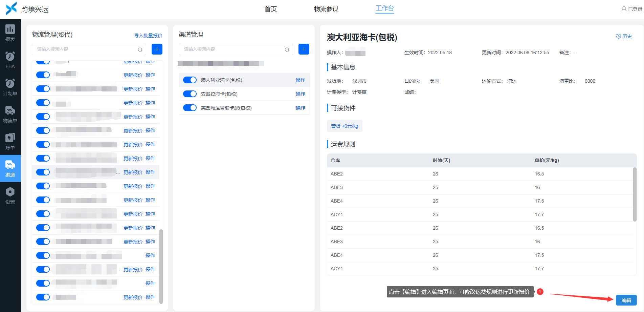Open the 计划单 sidebar icon
This screenshot has height=312, width=644.
[10, 87]
